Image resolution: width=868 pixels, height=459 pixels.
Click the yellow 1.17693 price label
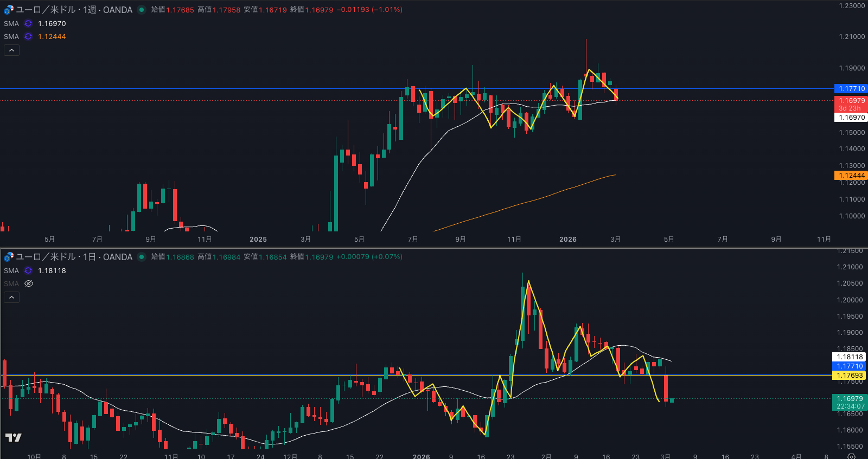pos(849,376)
